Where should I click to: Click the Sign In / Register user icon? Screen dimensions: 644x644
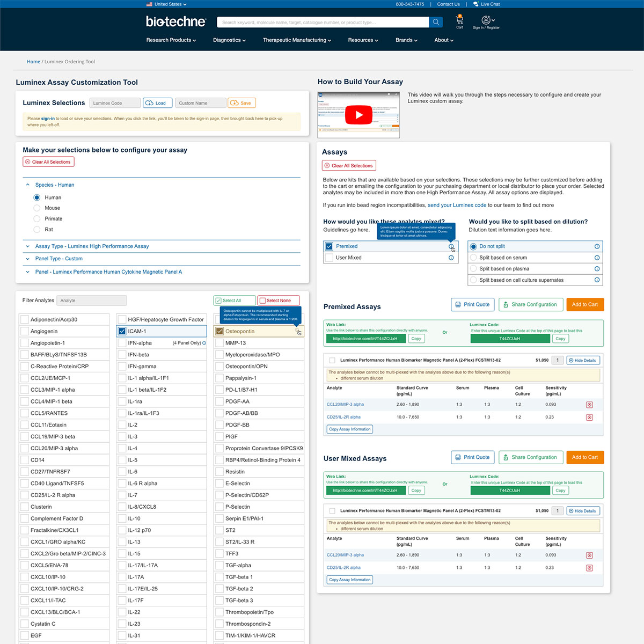click(x=486, y=20)
